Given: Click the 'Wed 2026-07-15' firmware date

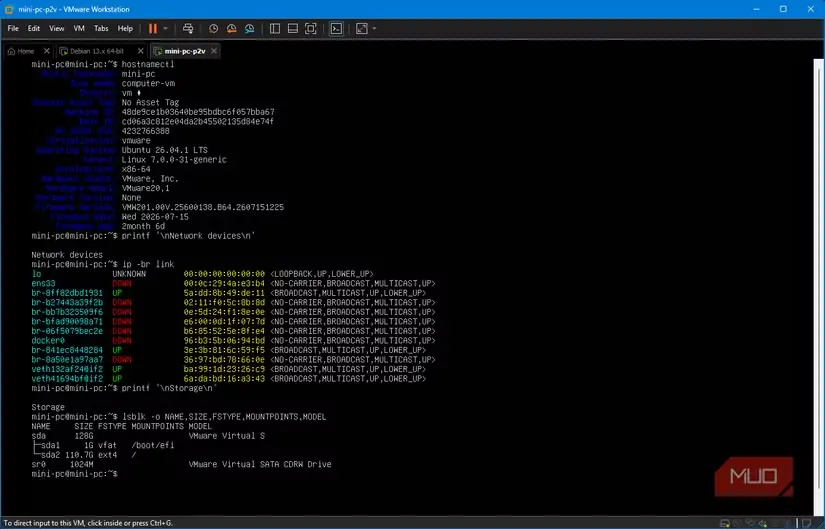Looking at the screenshot, I should pos(155,216).
